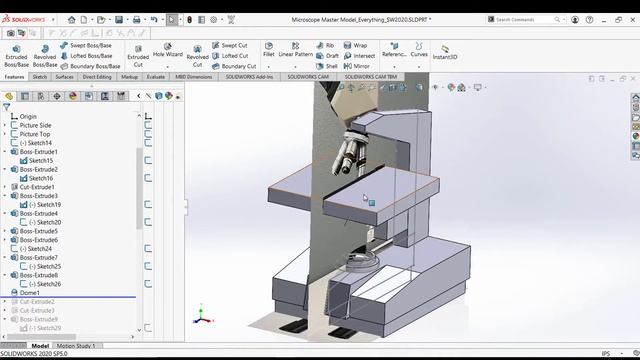640x360 pixels.
Task: Click the Shell tool
Action: coord(327,66)
